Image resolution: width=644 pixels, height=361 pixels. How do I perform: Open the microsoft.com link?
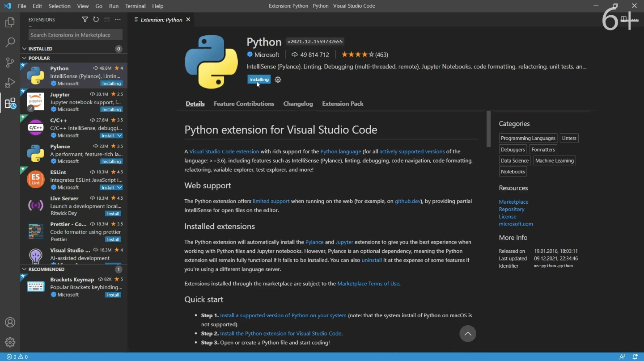click(x=516, y=224)
